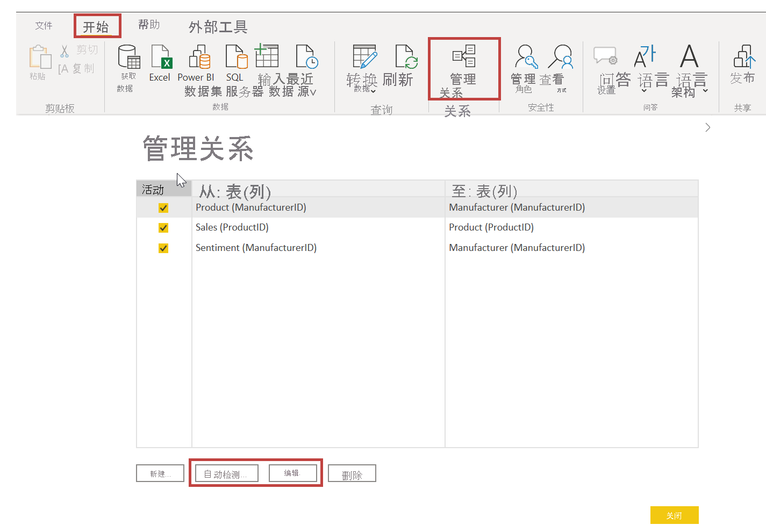Image resolution: width=766 pixels, height=532 pixels.
Task: Toggle active checkbox for Sales ProductID row
Action: point(163,228)
